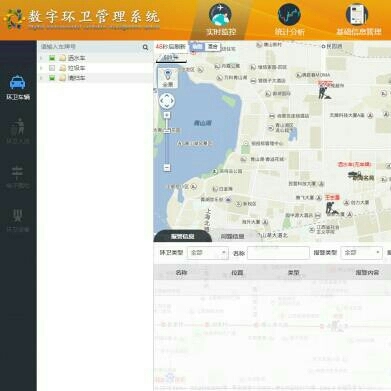Open the 统计分析 statistics analysis icon
The image size is (391, 391).
(x=289, y=20)
